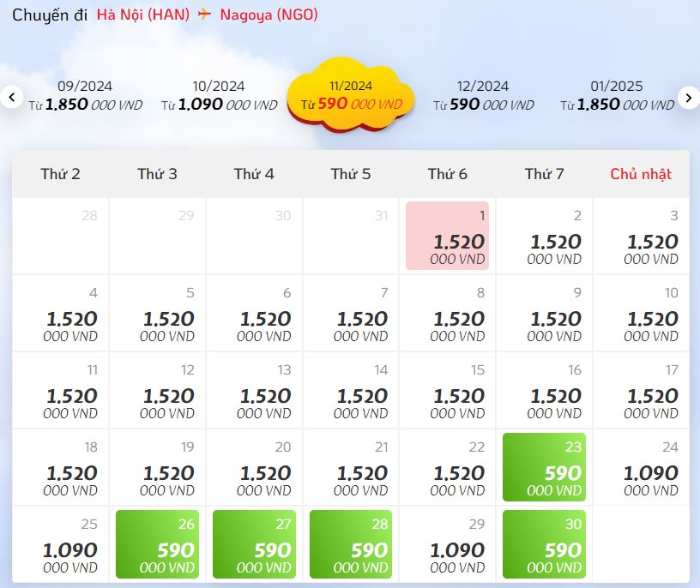Select green 590 fare on November 30
Viewport: 700px width, 588px height.
click(544, 544)
